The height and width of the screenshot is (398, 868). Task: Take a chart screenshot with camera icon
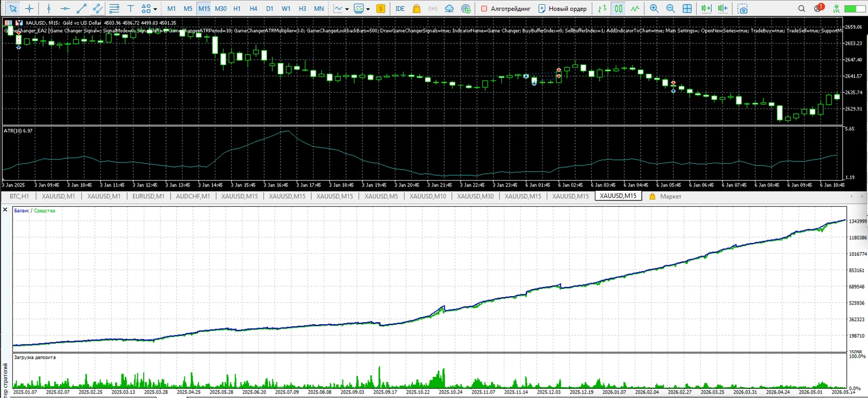point(743,9)
